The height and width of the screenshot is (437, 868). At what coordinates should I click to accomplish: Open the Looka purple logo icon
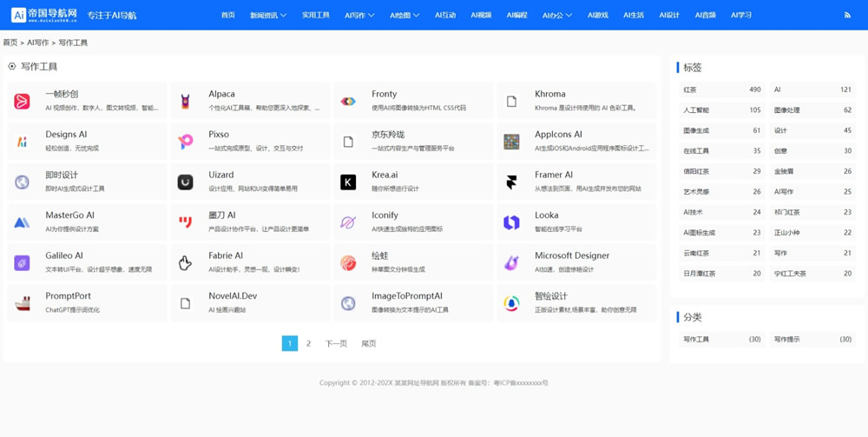click(x=511, y=222)
